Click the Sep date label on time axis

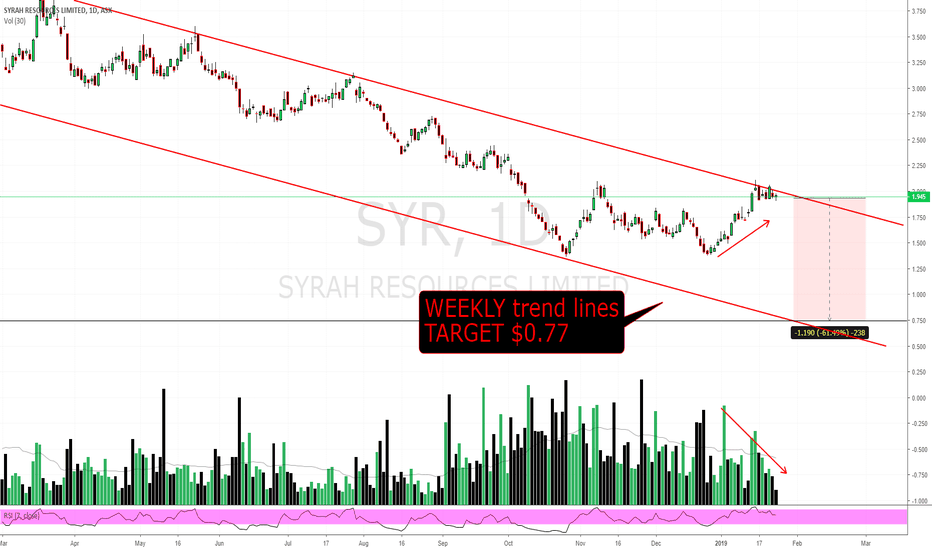tap(442, 543)
